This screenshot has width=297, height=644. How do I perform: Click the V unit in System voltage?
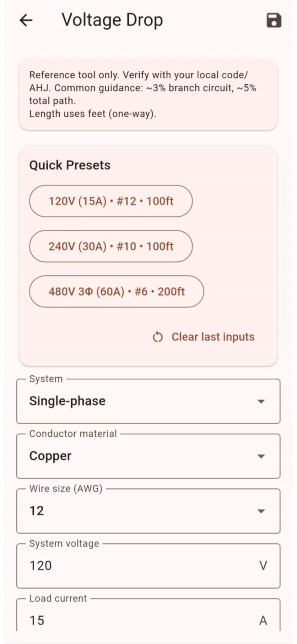tap(263, 566)
